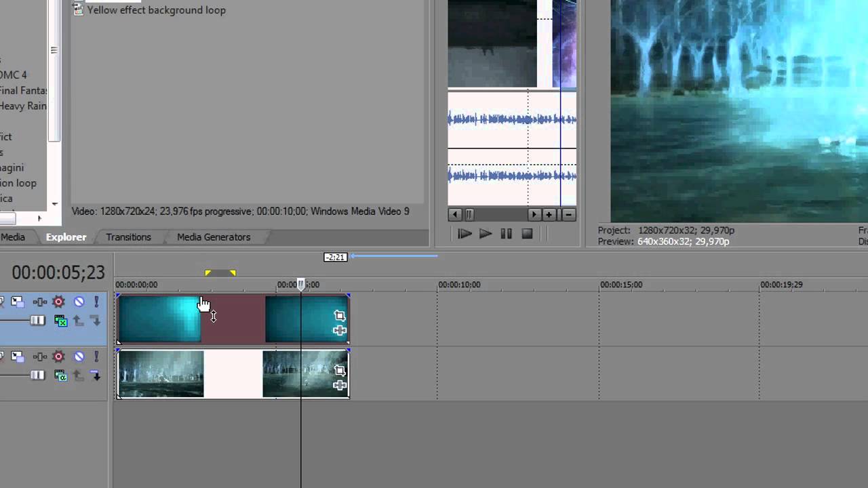Screen dimensions: 868x488
Task: Click the Explorer tree scroll-down arrow
Action: click(54, 204)
